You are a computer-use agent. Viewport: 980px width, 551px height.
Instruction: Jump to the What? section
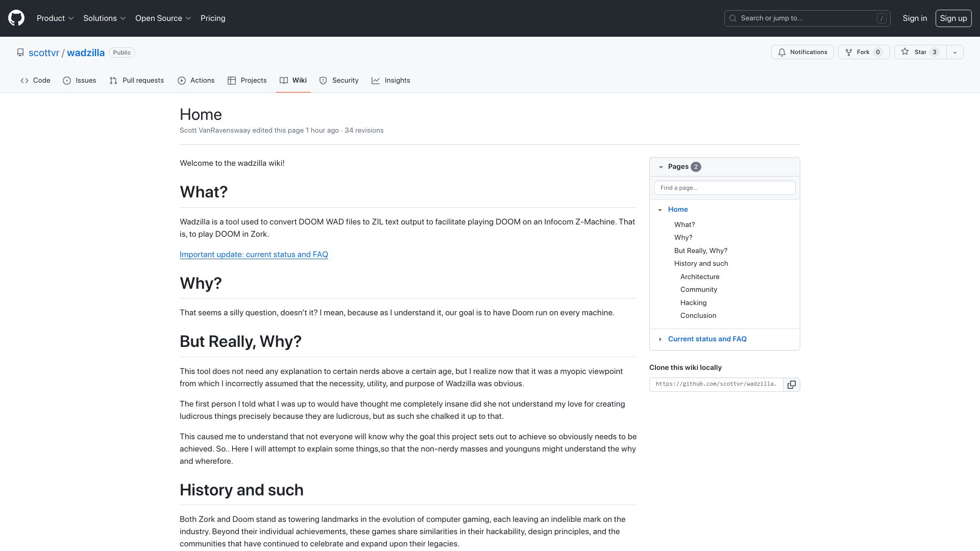click(x=684, y=225)
